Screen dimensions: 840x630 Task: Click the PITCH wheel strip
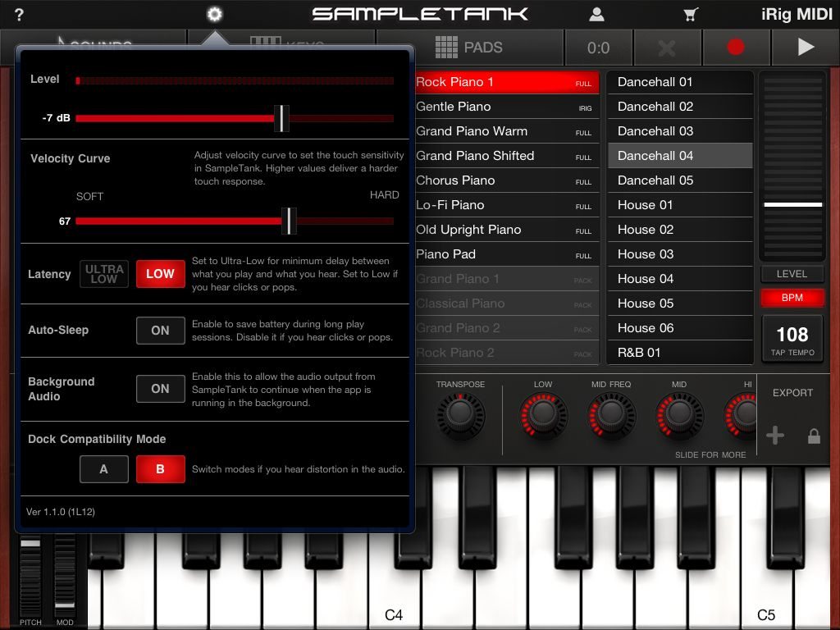[30, 576]
